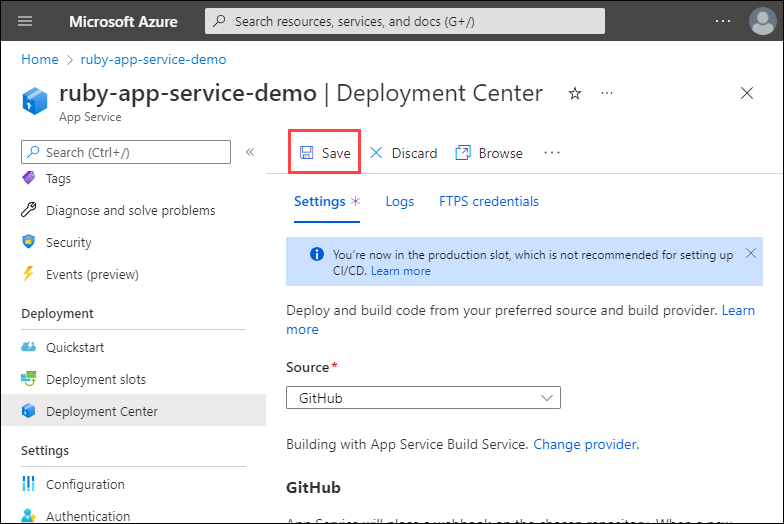Dismiss the production slot info banner
Viewport: 784px width, 524px height.
tap(751, 254)
